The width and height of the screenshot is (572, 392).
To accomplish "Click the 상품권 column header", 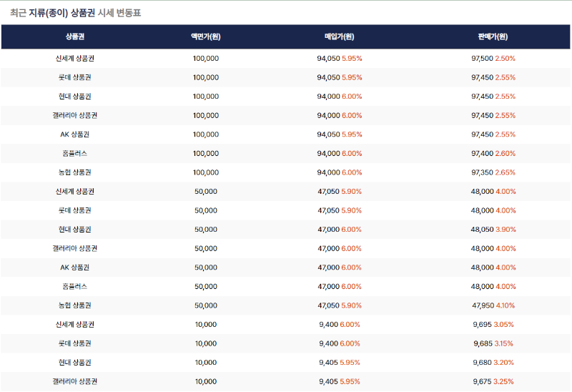I will click(x=75, y=36).
